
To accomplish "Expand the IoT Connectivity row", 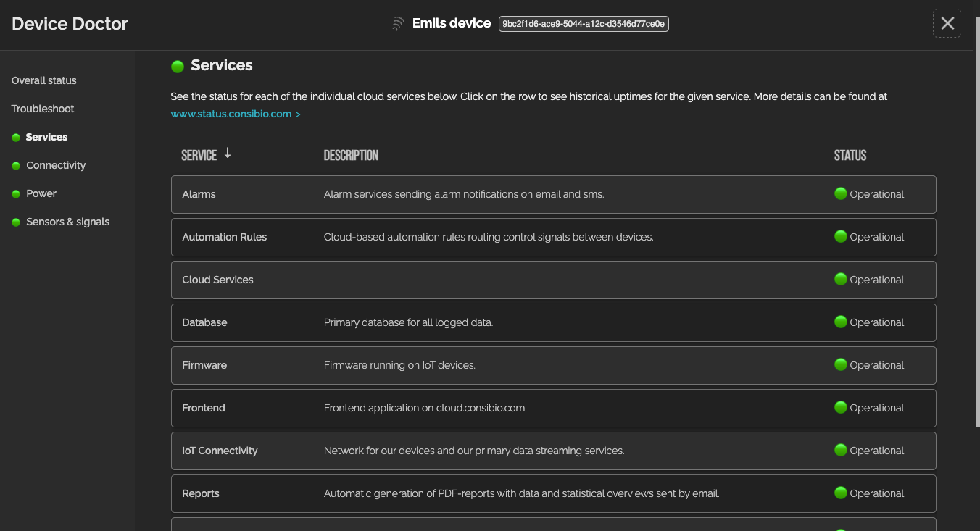I will pos(554,451).
